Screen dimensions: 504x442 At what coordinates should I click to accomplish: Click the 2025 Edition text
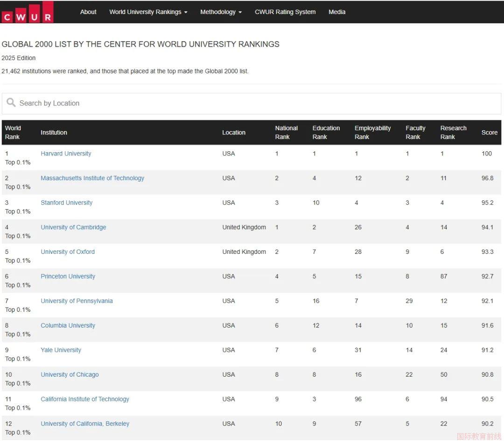pyautogui.click(x=19, y=58)
